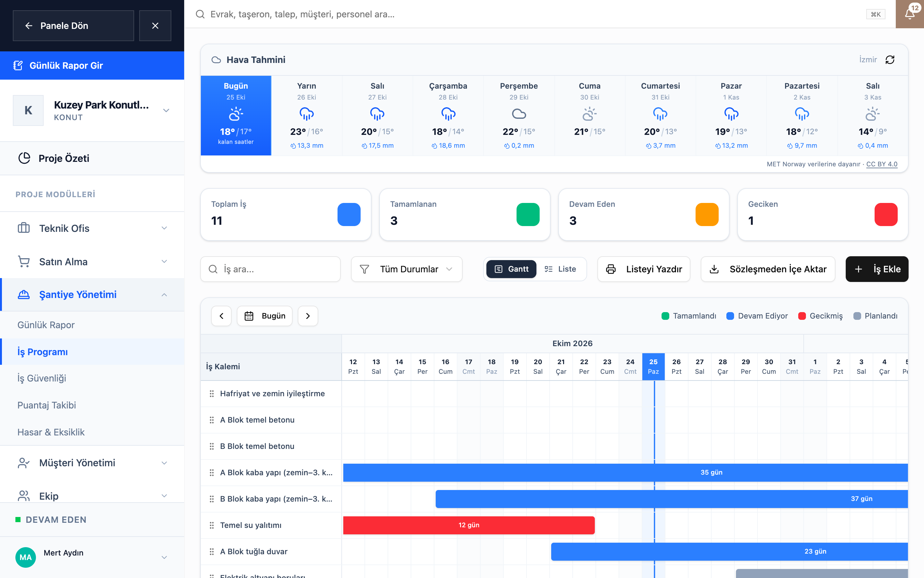Screen dimensions: 924x578
Task: Switch to Liste view
Action: pyautogui.click(x=560, y=269)
